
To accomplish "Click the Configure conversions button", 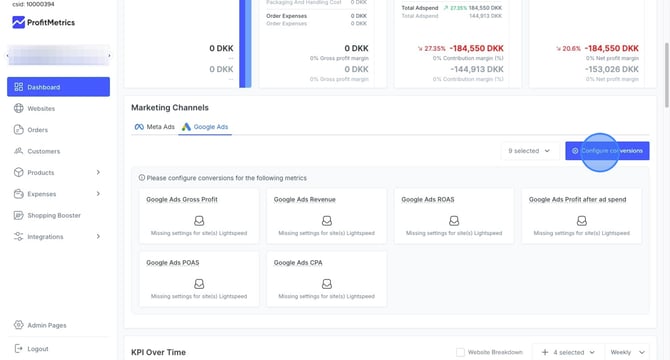I will pos(607,151).
